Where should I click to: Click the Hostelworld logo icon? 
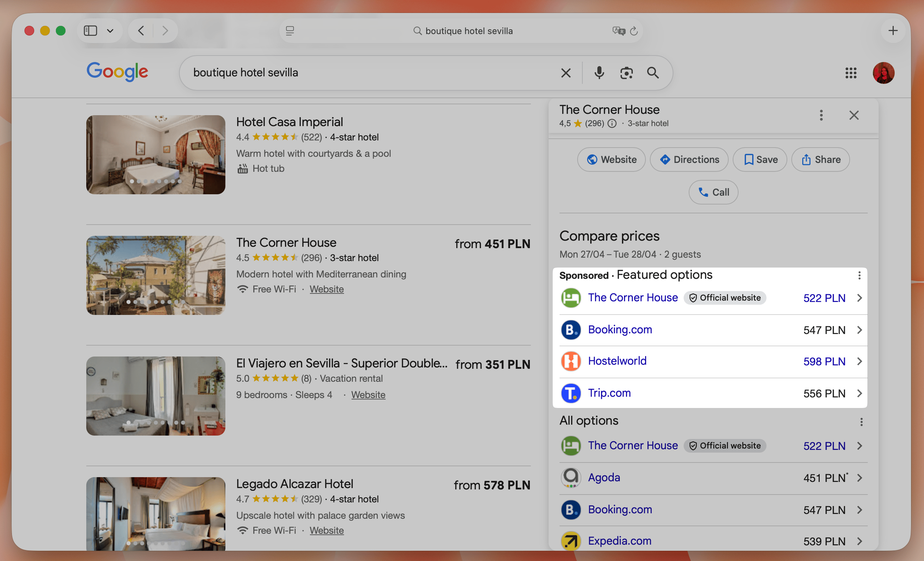tap(571, 361)
